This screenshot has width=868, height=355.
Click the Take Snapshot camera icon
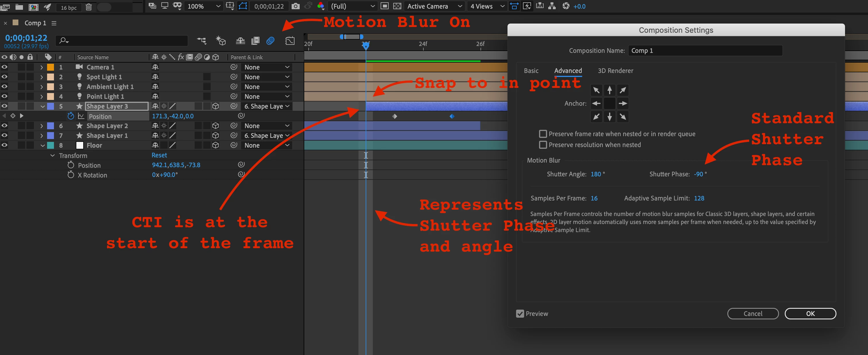point(295,6)
